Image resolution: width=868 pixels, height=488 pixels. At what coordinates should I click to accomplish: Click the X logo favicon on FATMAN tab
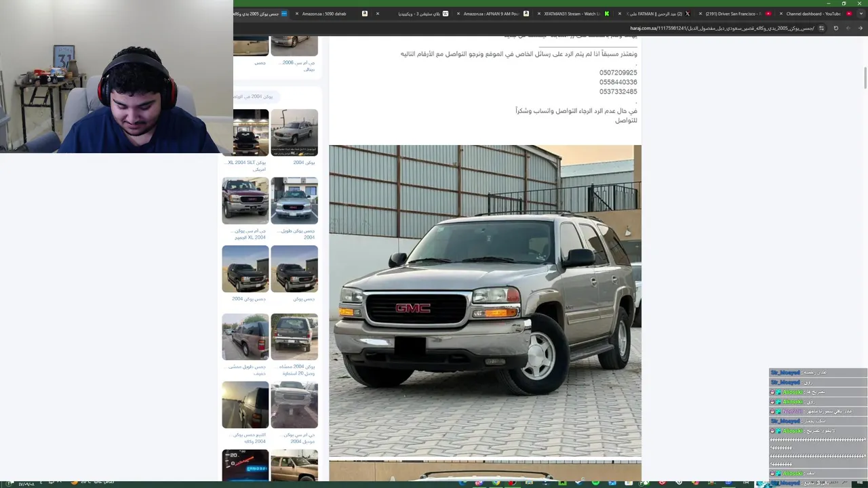point(687,14)
